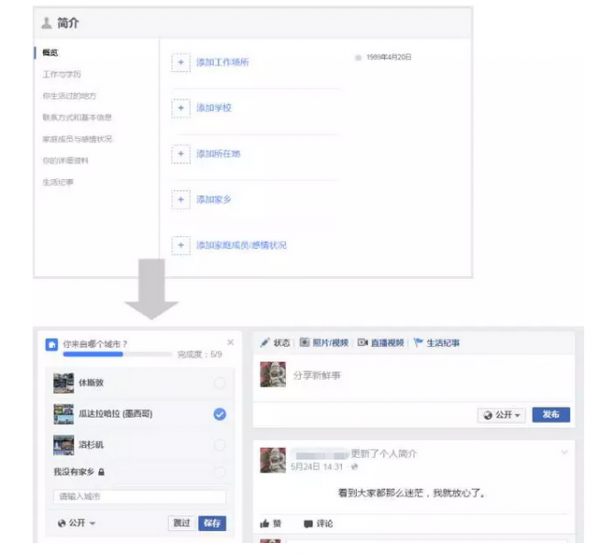Click the 请输入城市 text field

pos(139,496)
